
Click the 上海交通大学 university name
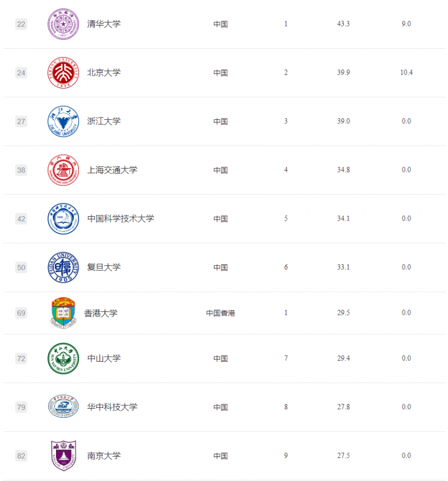pos(113,170)
